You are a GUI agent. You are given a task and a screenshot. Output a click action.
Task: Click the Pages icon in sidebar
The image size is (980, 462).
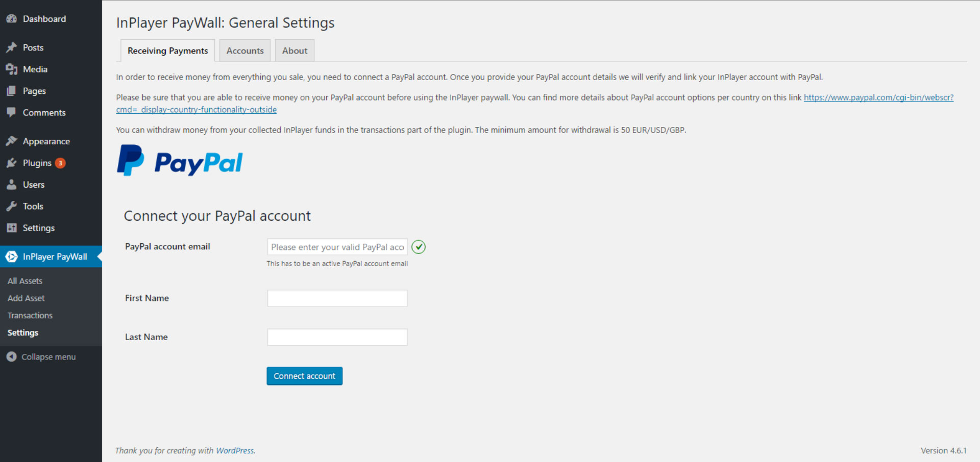click(x=11, y=91)
